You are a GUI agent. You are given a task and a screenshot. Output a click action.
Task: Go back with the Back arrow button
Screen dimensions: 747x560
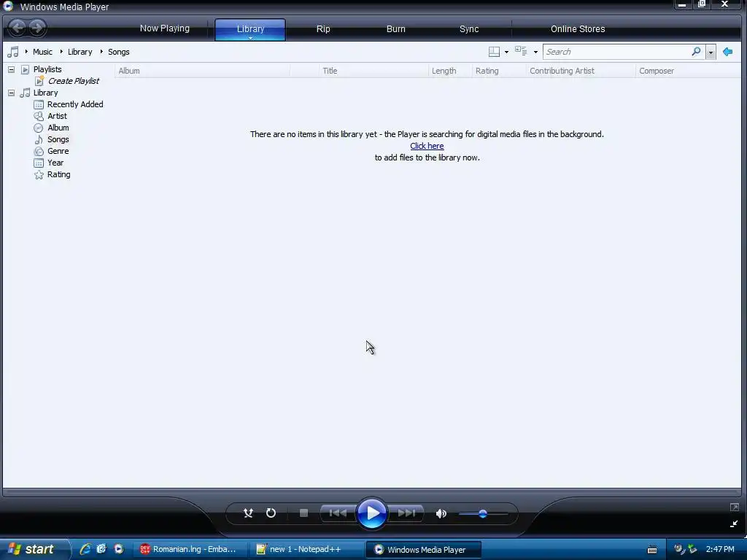[x=18, y=28]
